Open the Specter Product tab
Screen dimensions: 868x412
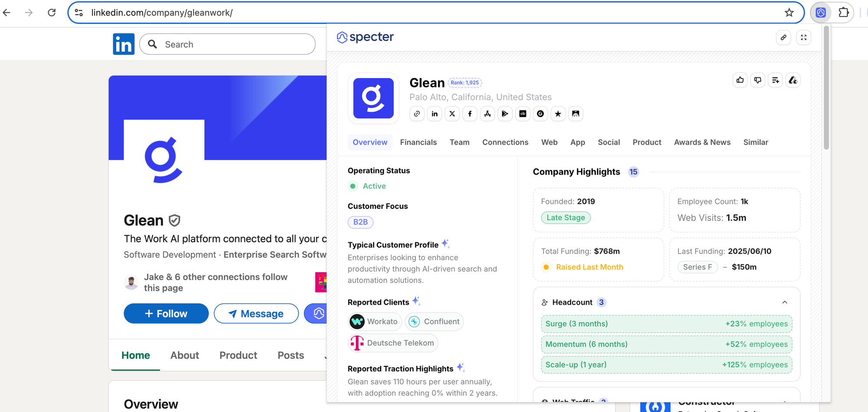(x=647, y=142)
